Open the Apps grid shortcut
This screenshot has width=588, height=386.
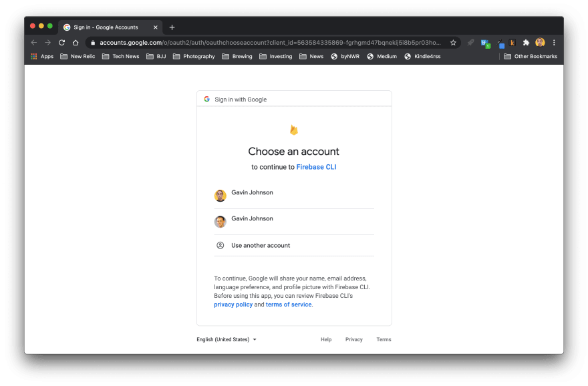coord(42,57)
